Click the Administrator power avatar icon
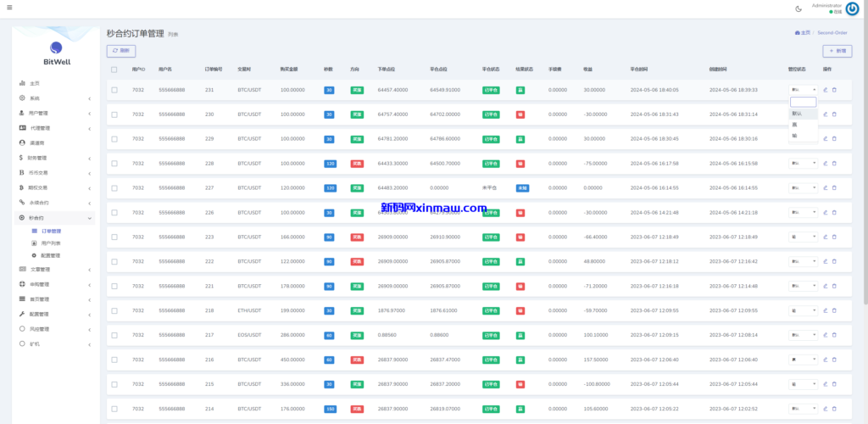The height and width of the screenshot is (424, 868). (852, 8)
